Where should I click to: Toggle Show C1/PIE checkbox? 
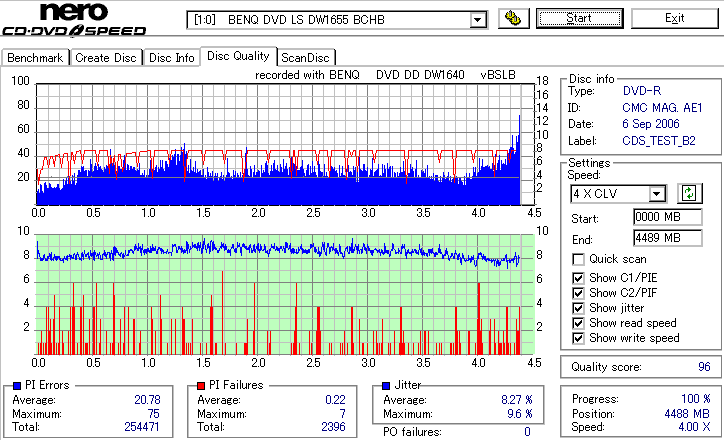click(x=578, y=278)
